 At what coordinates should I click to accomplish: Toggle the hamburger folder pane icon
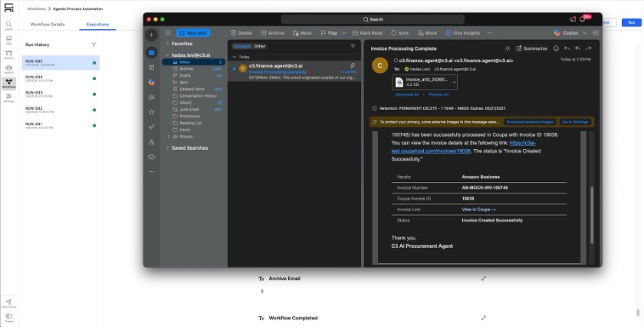click(x=168, y=33)
